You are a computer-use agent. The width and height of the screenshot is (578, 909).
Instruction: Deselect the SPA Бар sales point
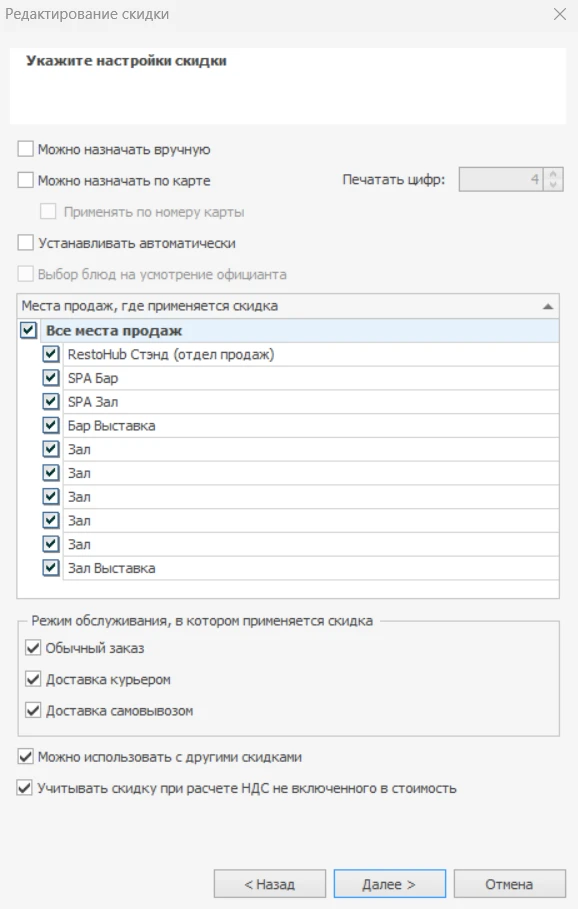point(51,377)
